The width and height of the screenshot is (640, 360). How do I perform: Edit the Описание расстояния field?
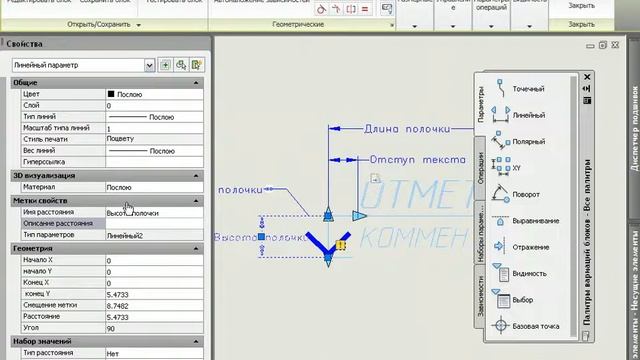coord(154,224)
